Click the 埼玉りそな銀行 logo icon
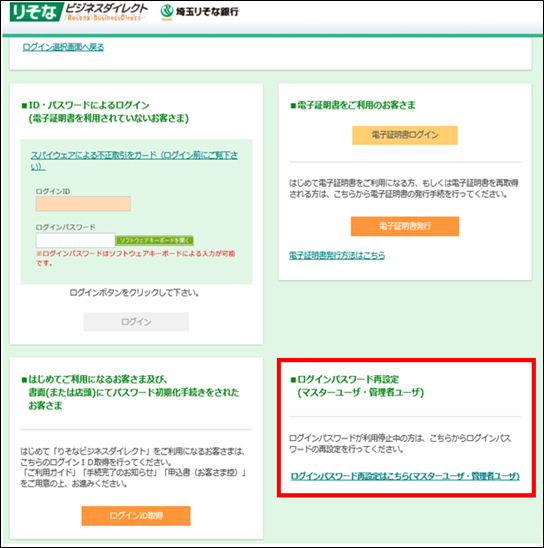The height and width of the screenshot is (548, 544). pyautogui.click(x=167, y=12)
